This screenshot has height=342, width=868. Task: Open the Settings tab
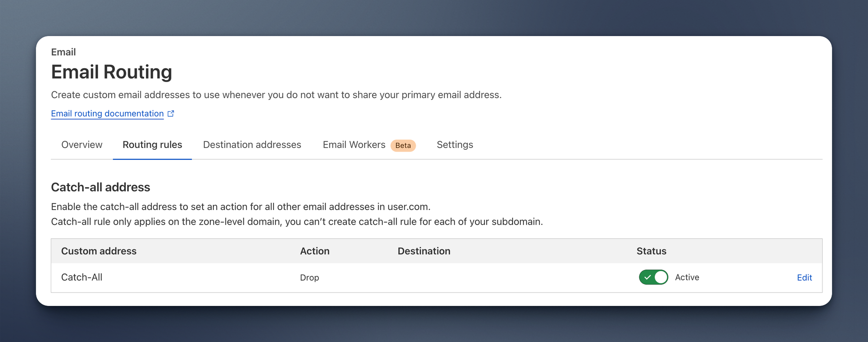pyautogui.click(x=454, y=145)
